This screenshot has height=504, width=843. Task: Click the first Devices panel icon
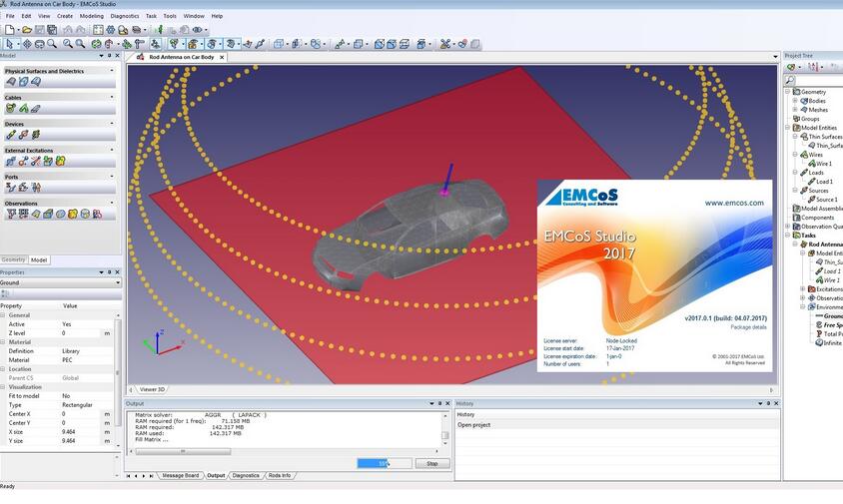pyautogui.click(x=11, y=135)
